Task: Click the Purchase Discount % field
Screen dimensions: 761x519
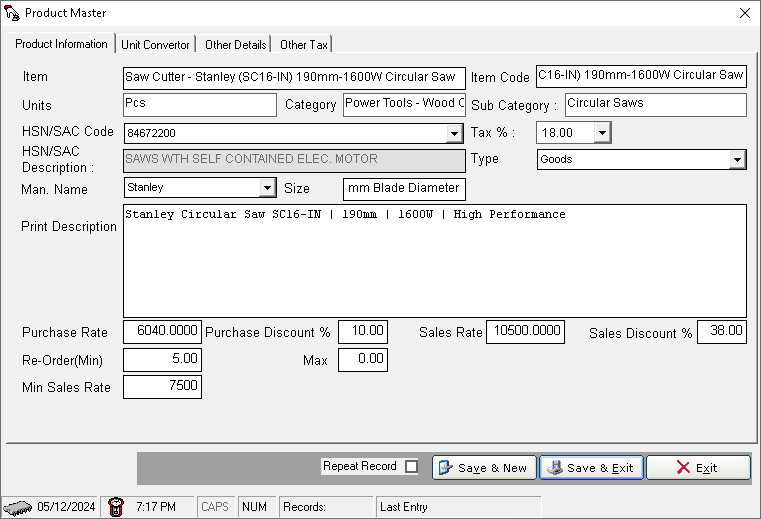Action: click(x=363, y=332)
